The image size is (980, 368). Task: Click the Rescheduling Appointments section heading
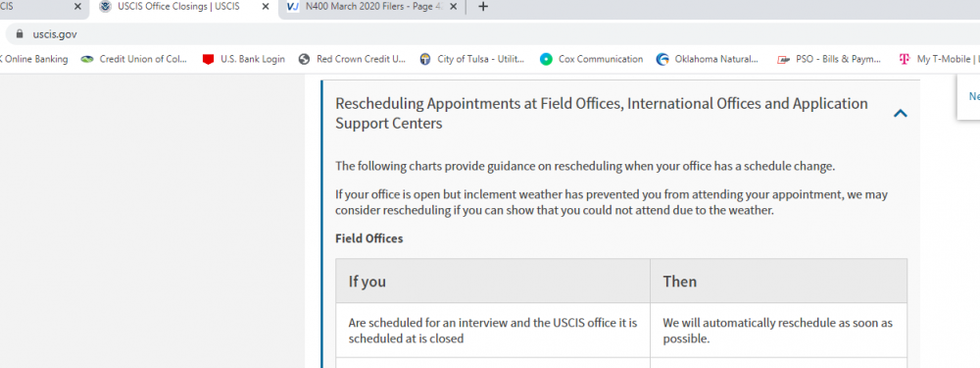point(602,113)
